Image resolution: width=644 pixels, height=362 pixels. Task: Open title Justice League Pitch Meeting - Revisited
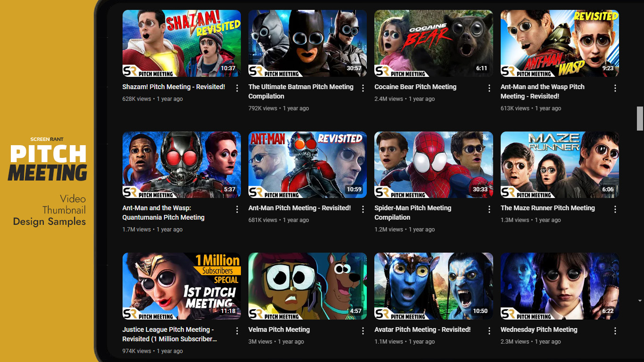(x=170, y=334)
